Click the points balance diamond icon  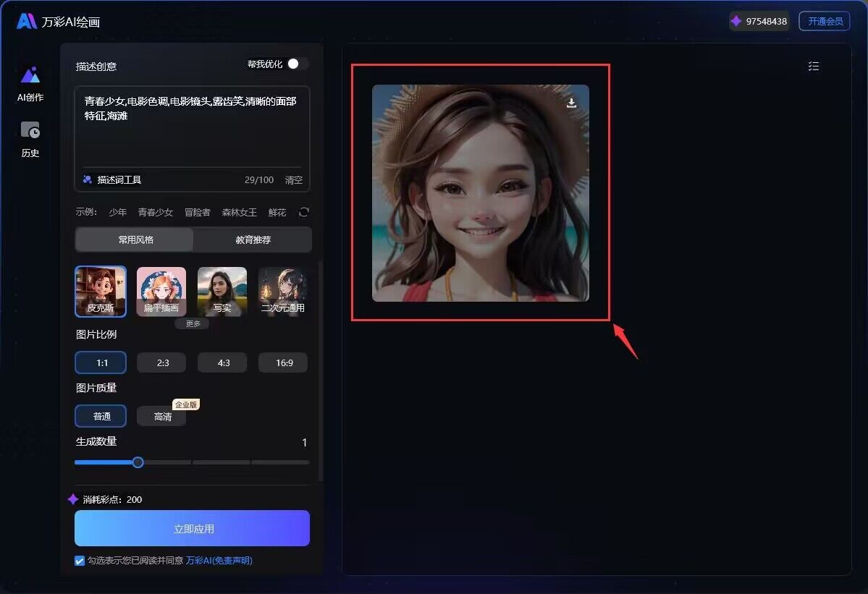pos(736,21)
